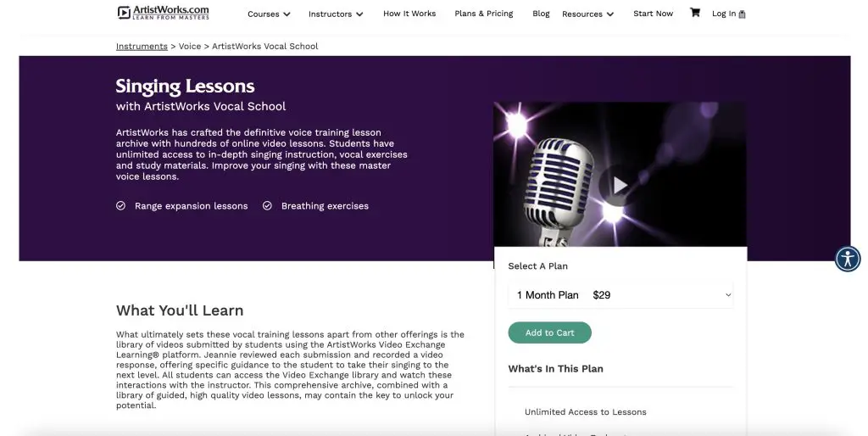The width and height of the screenshot is (868, 436).
Task: Play the microphone intro video
Action: point(620,185)
